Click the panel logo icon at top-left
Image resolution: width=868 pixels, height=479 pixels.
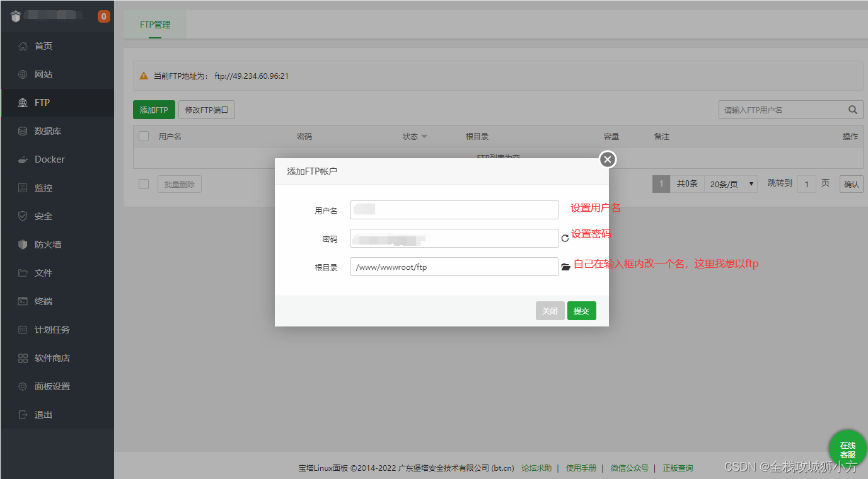16,16
